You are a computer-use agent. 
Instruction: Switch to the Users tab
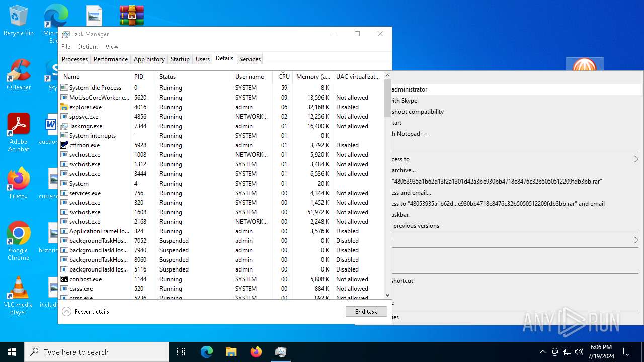coord(203,59)
